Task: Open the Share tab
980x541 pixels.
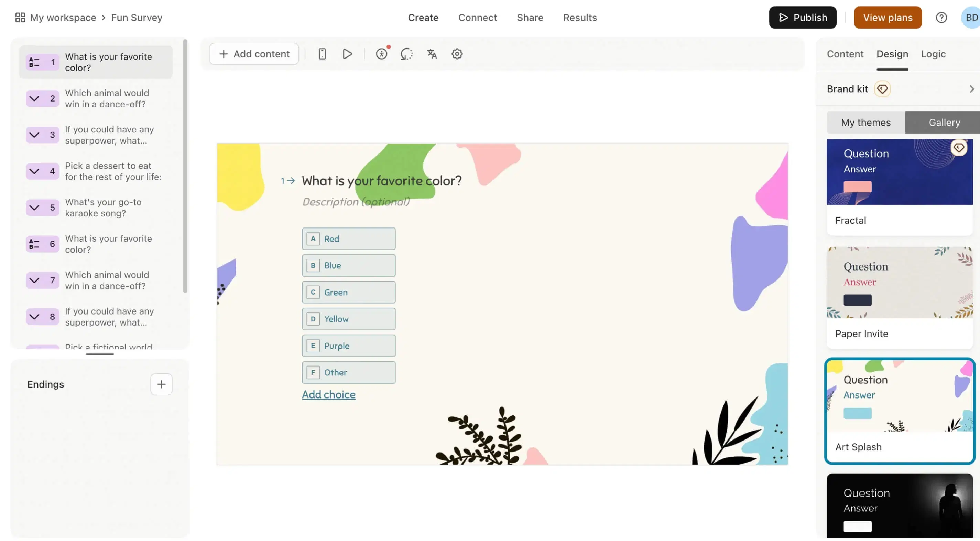Action: pos(530,18)
